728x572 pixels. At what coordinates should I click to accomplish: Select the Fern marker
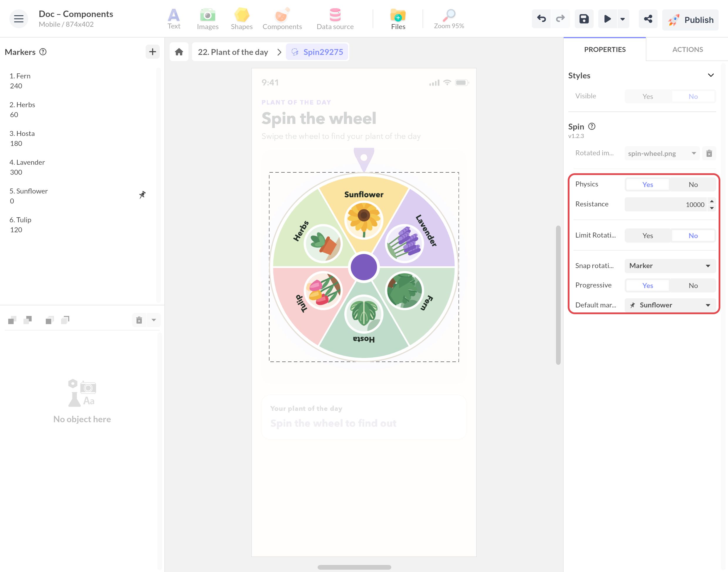point(79,81)
